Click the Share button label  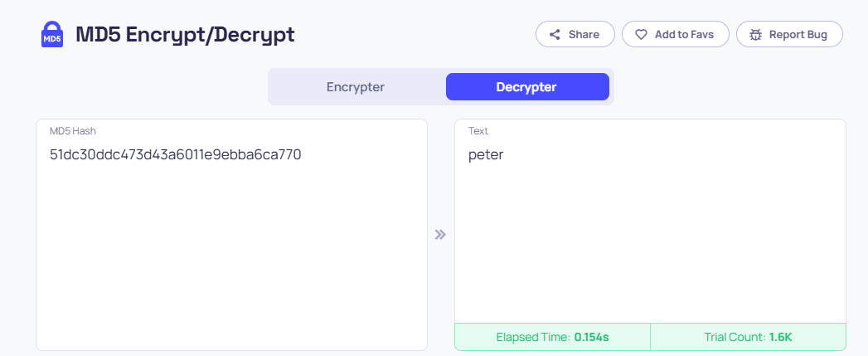pyautogui.click(x=584, y=34)
